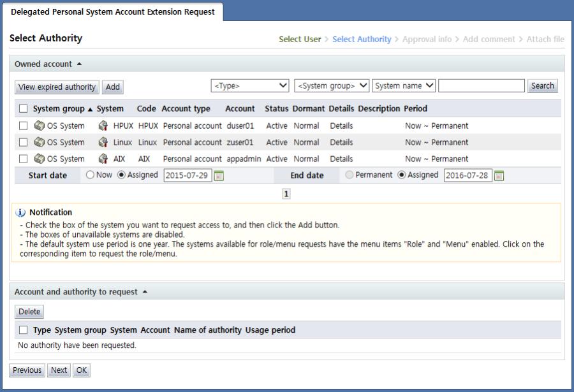Click the HPUX system server icon

[103, 126]
